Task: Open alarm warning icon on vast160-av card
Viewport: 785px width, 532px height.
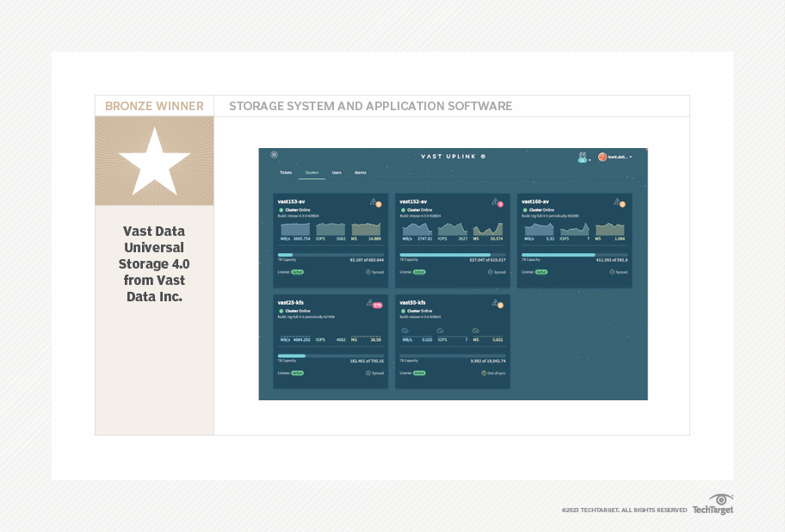Action: point(616,202)
